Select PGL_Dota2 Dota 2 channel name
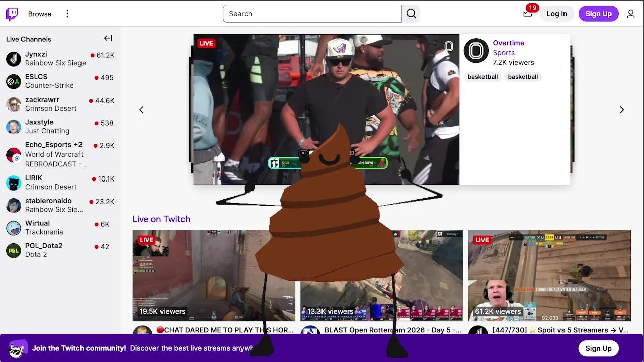Viewport: 644px width, 362px height. coord(44,246)
